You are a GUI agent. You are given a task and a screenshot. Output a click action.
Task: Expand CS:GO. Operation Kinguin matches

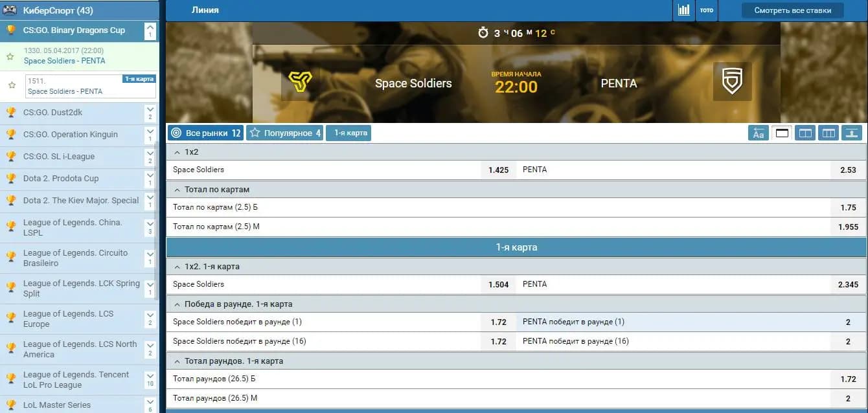tap(150, 135)
